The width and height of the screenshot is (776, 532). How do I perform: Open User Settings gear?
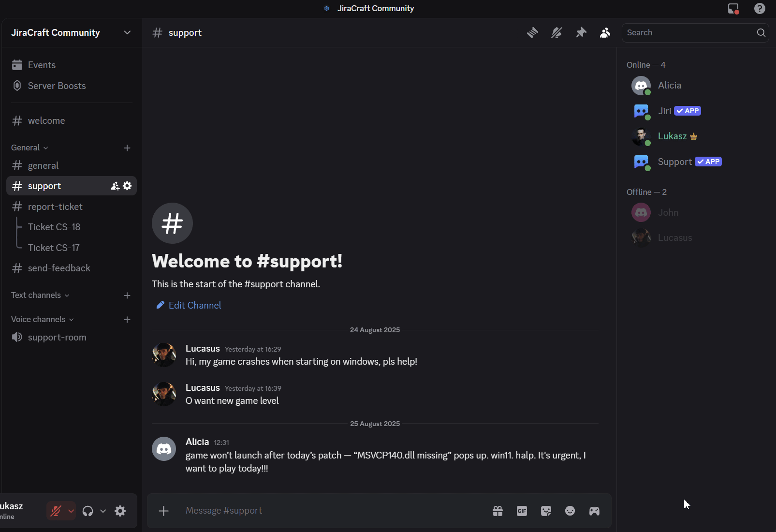coord(120,511)
